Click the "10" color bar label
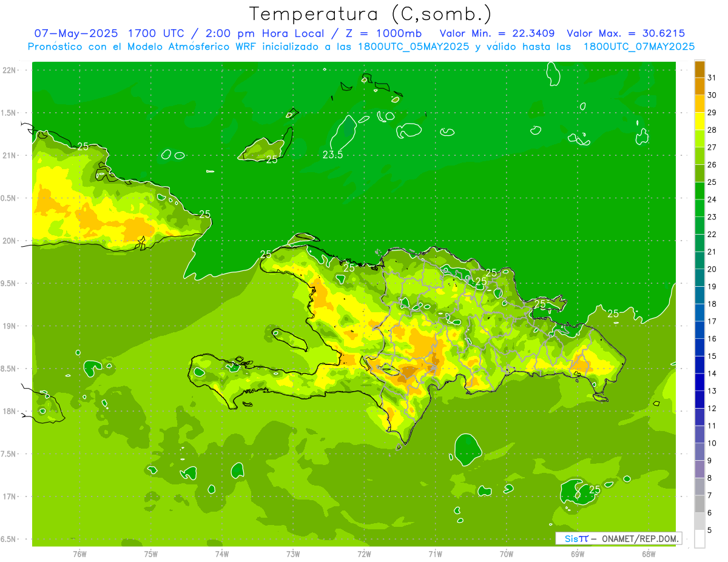The height and width of the screenshot is (562, 728). click(712, 443)
